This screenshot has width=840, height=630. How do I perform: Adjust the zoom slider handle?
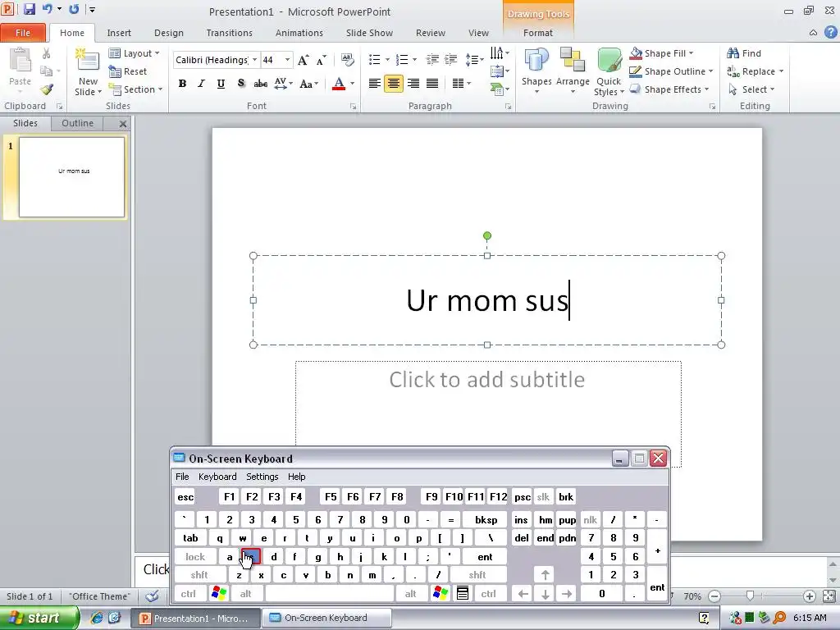pos(750,596)
